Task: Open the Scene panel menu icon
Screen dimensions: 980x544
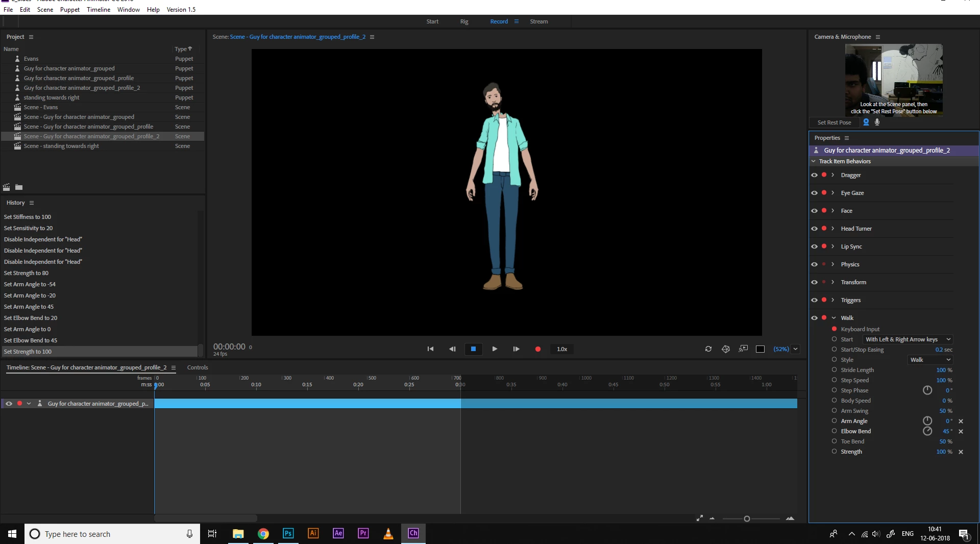Action: pyautogui.click(x=372, y=37)
